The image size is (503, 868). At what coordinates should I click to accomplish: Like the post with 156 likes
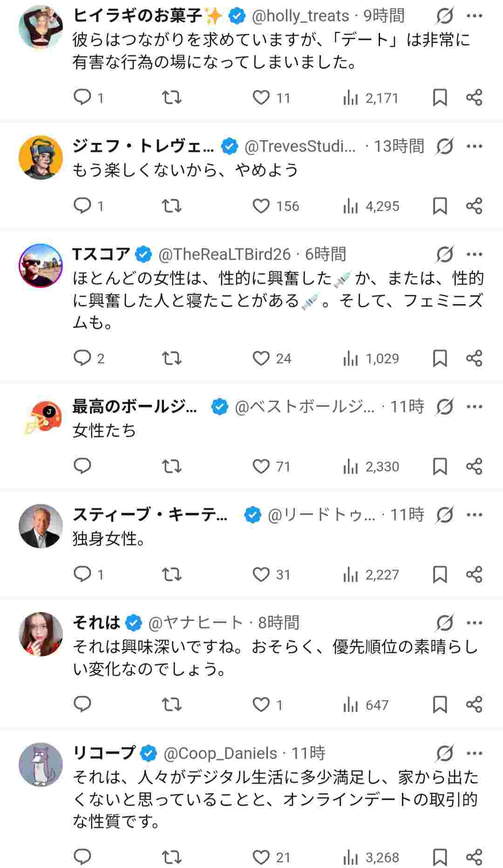point(261,205)
